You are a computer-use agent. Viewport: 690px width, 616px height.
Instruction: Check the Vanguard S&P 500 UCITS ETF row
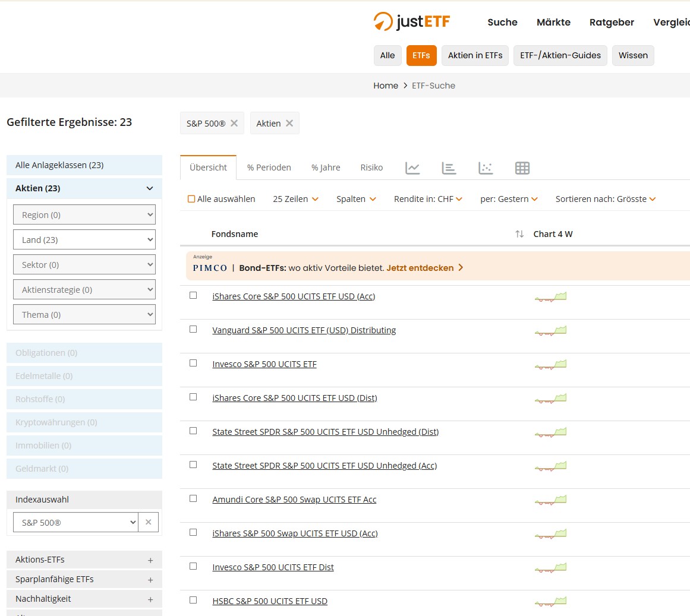click(x=193, y=329)
